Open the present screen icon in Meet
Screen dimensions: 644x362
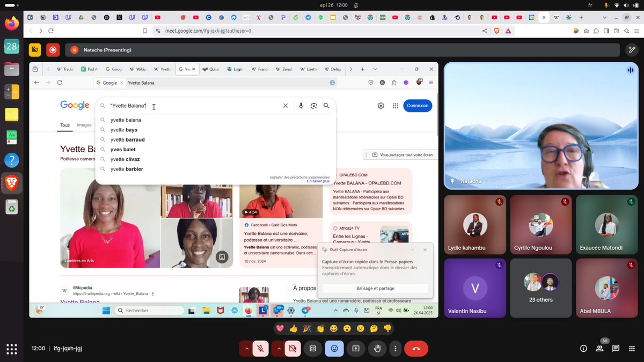click(355, 348)
